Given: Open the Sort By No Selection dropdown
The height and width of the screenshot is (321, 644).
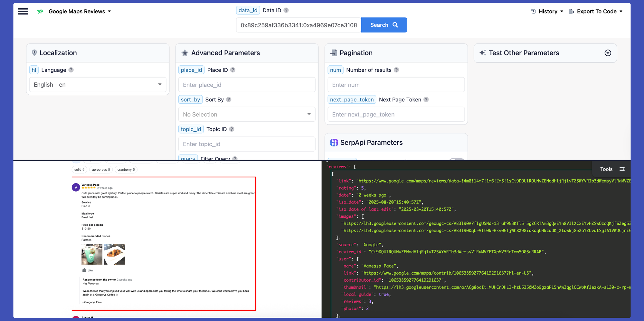Looking at the screenshot, I should click(x=247, y=114).
